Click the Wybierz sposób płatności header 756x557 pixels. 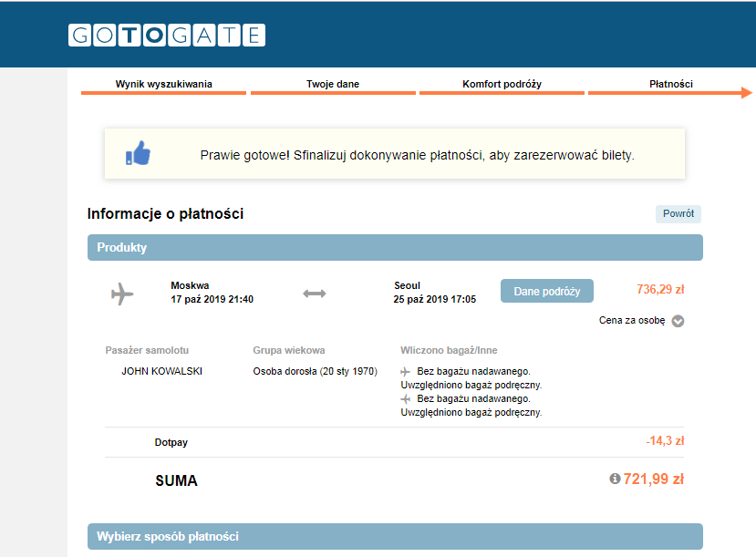[x=395, y=536]
